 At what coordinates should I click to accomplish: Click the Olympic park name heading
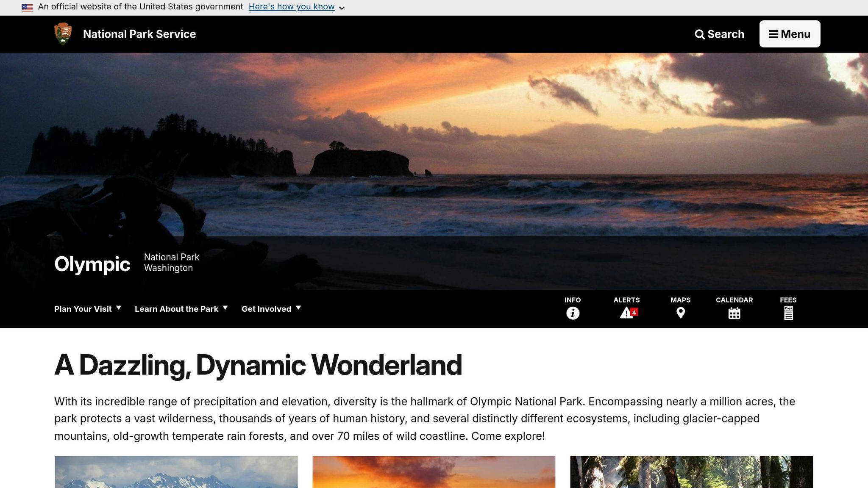pyautogui.click(x=92, y=264)
